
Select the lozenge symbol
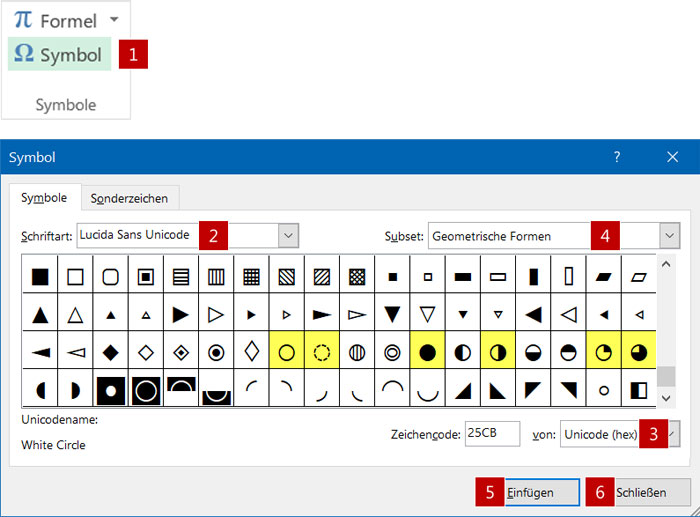point(251,351)
